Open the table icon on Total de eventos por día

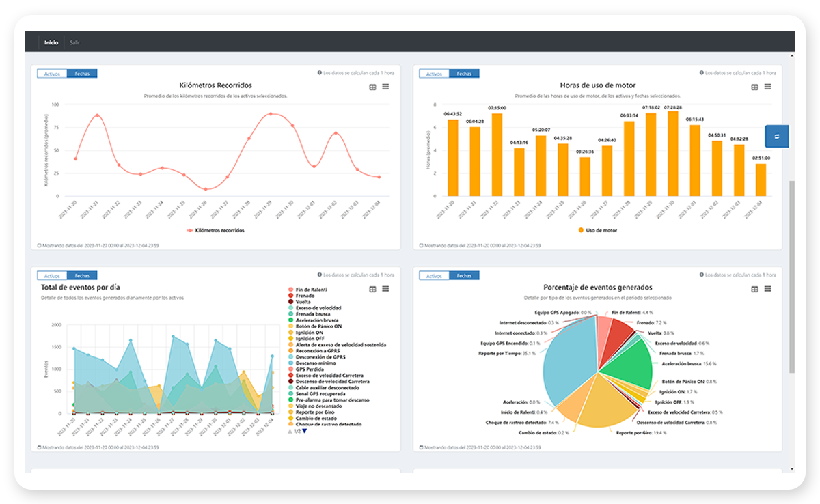(372, 288)
